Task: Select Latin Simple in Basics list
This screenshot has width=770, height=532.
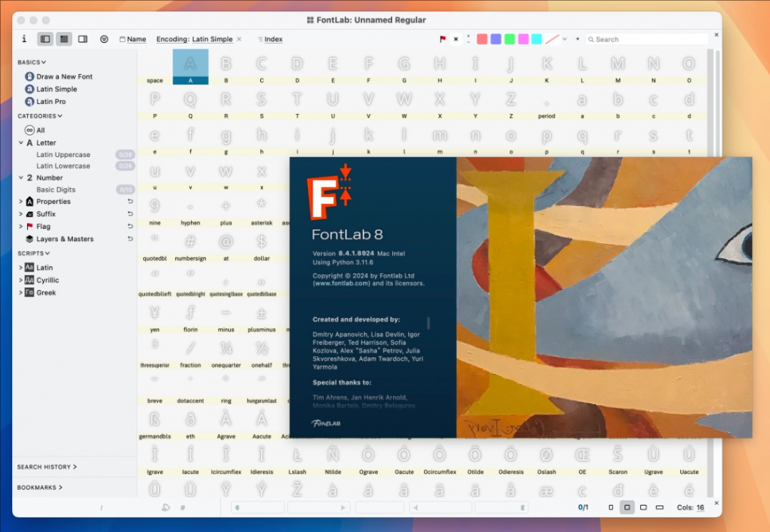Action: (56, 89)
